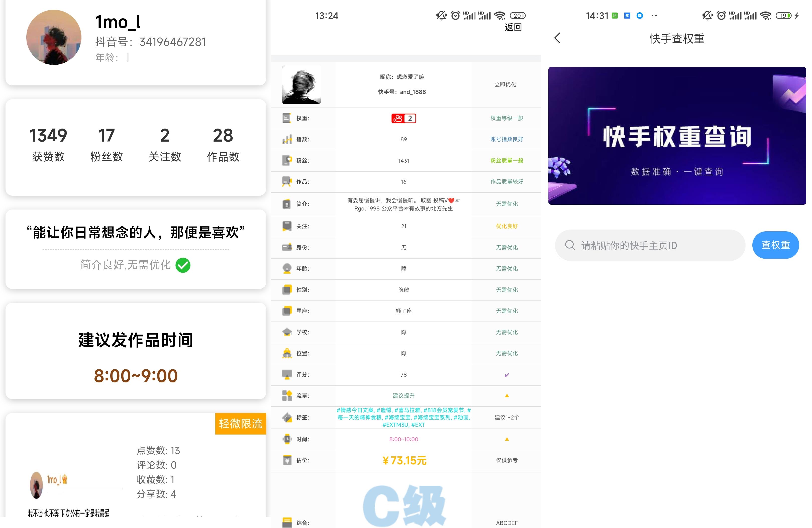Click the 仅供参考 text in 估价 row
Viewport: 812px width, 528px height.
click(507, 461)
